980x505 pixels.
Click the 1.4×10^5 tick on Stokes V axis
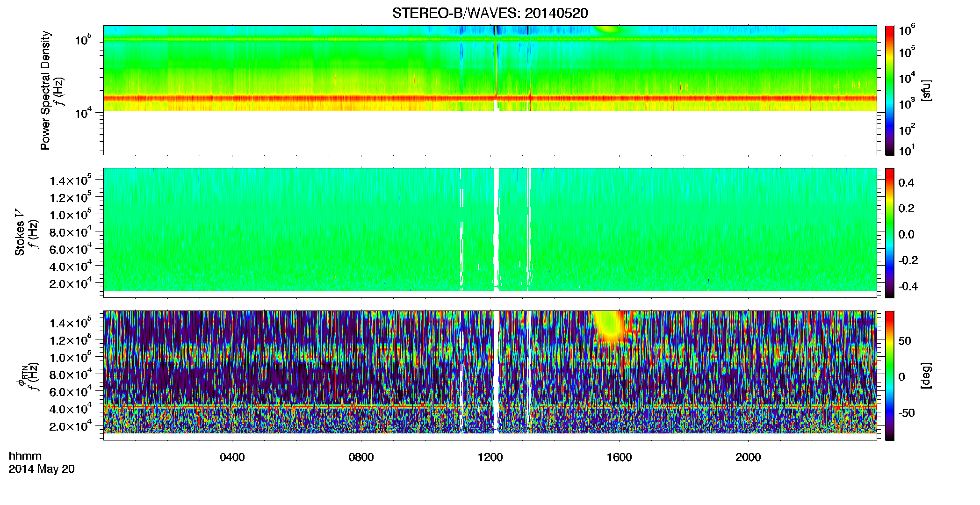tap(71, 180)
